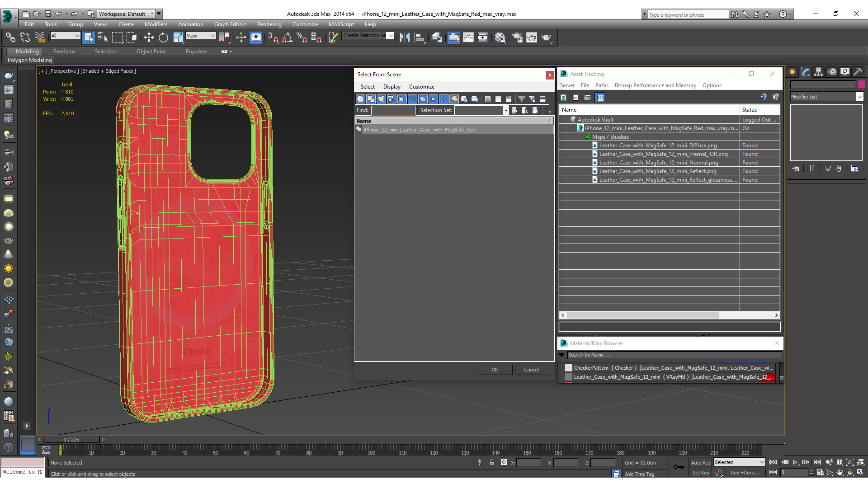Click the Select None icon in Select From Scene

(498, 99)
